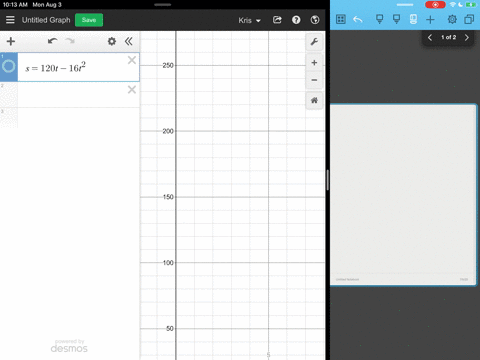
Task: Click the green Save button
Action: pyautogui.click(x=89, y=20)
